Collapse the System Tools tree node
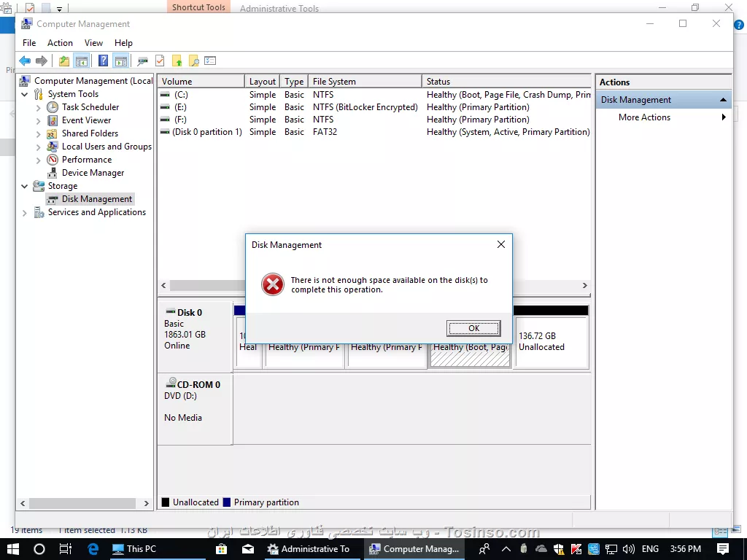This screenshot has width=747, height=560. pyautogui.click(x=25, y=94)
